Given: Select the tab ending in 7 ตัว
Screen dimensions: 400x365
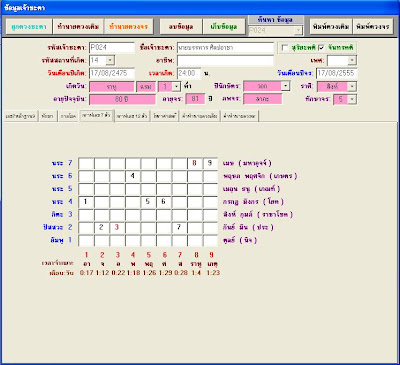Looking at the screenshot, I should 97,115.
